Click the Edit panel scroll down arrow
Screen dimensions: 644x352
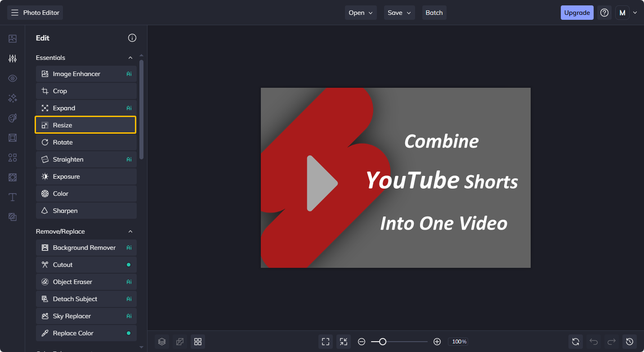pos(142,347)
